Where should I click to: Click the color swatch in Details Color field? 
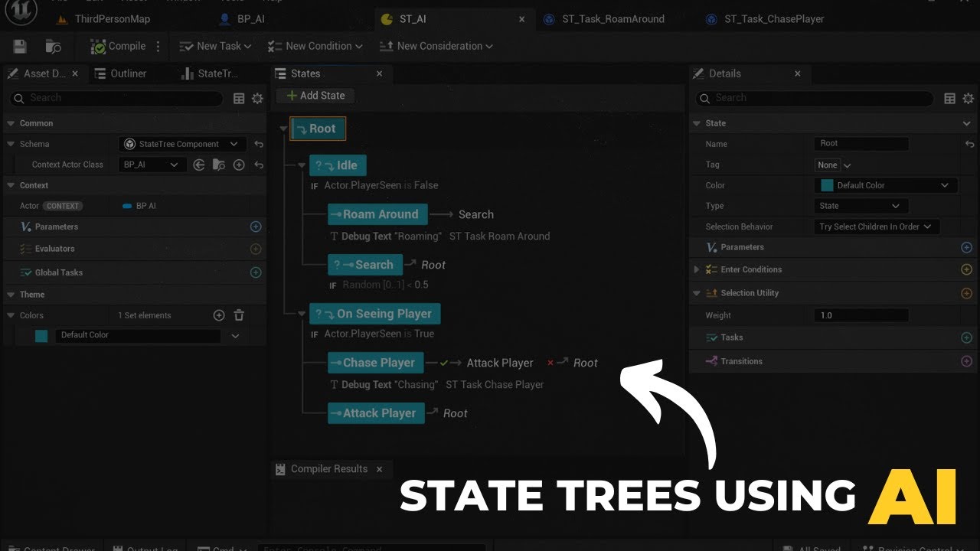pos(827,185)
